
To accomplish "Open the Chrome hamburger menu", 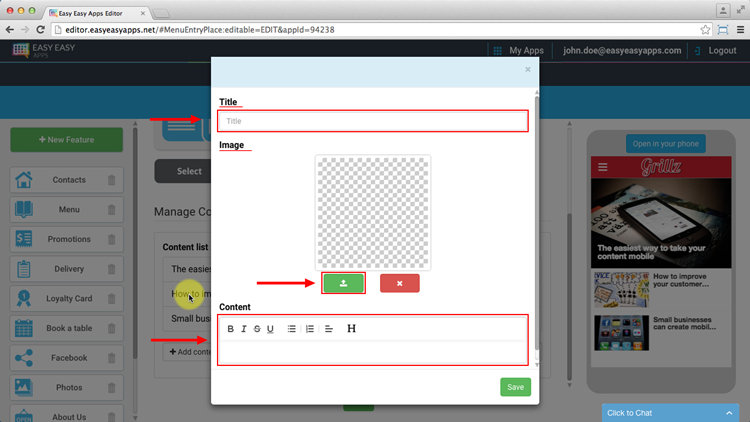I will coord(740,30).
